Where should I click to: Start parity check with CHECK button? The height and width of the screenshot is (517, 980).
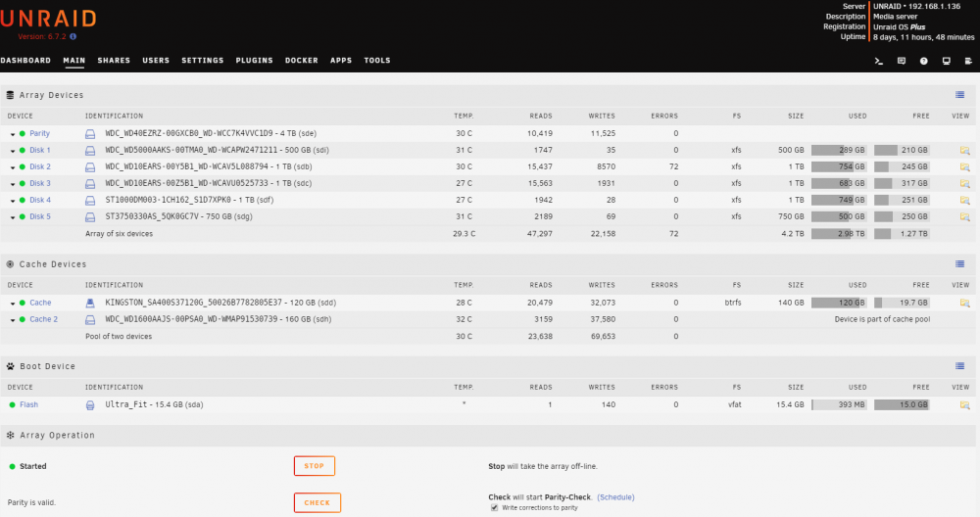(317, 502)
